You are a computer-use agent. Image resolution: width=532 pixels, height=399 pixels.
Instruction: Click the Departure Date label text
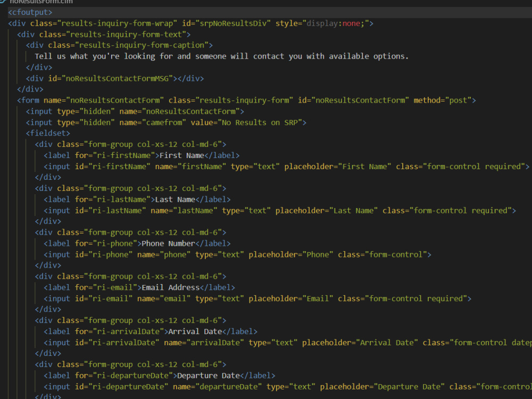(209, 376)
